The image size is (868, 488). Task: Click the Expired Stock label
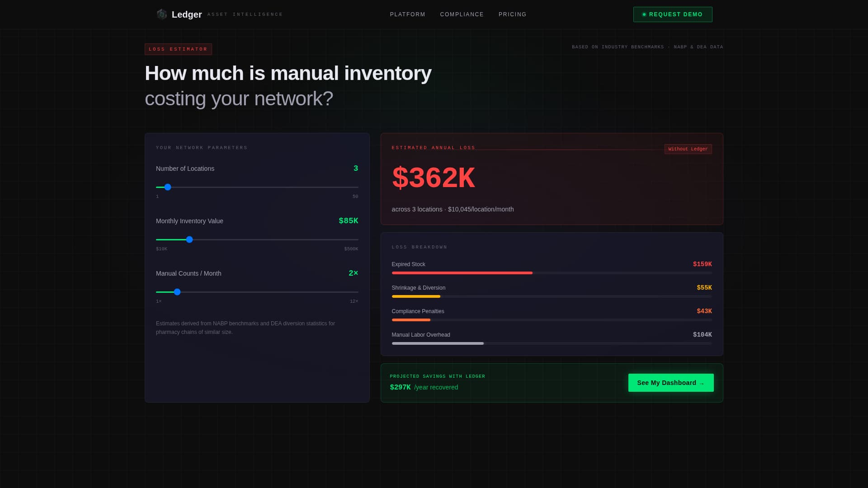(409, 264)
